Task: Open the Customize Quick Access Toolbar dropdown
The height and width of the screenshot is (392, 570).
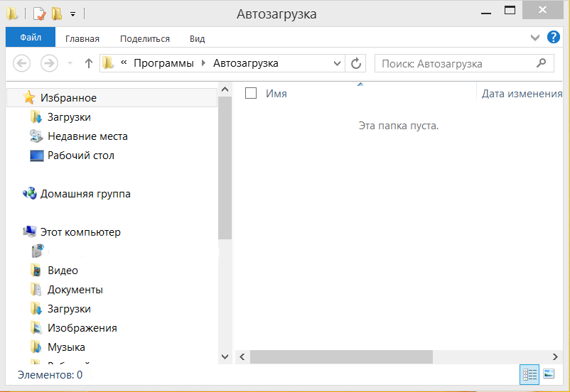Action: 72,14
